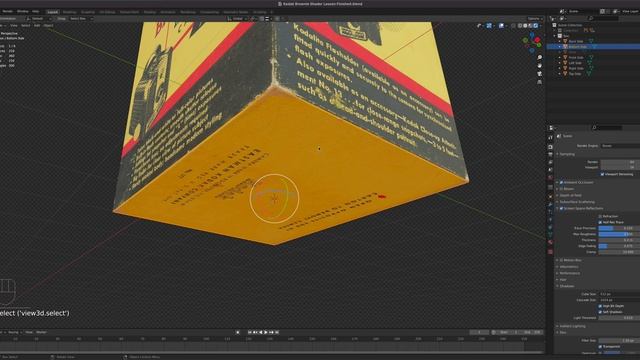Open the Render menu
This screenshot has height=360, width=640.
click(x=8, y=11)
